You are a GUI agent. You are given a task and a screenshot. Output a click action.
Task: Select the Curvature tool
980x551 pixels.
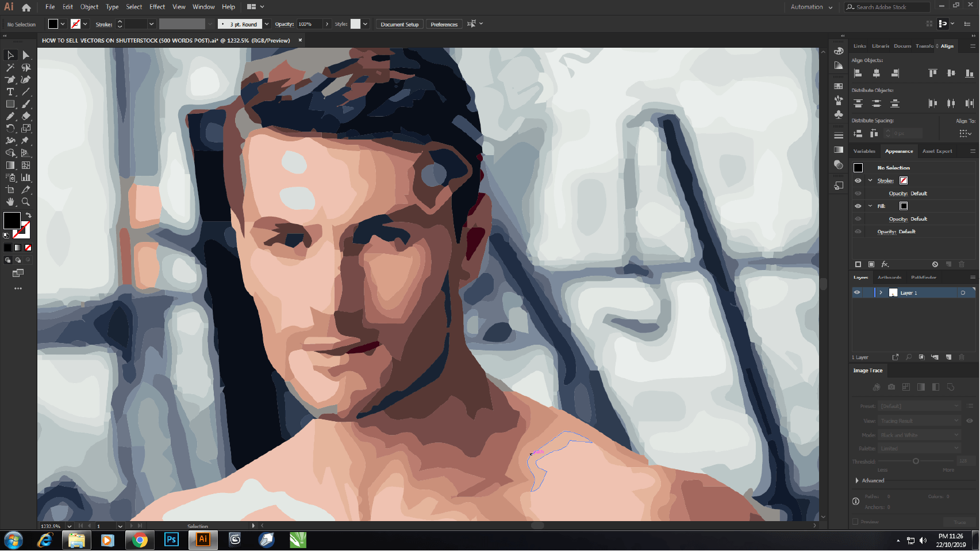click(26, 80)
